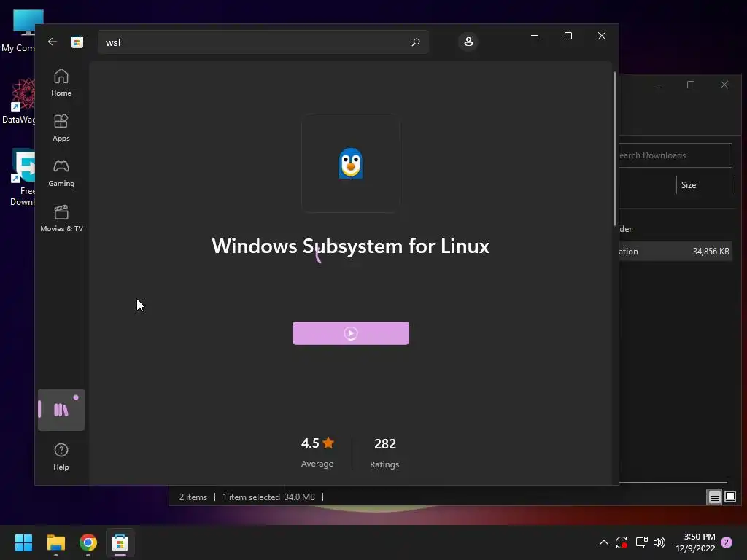
Task: Click the Size column header in File Explorer
Action: tap(688, 185)
